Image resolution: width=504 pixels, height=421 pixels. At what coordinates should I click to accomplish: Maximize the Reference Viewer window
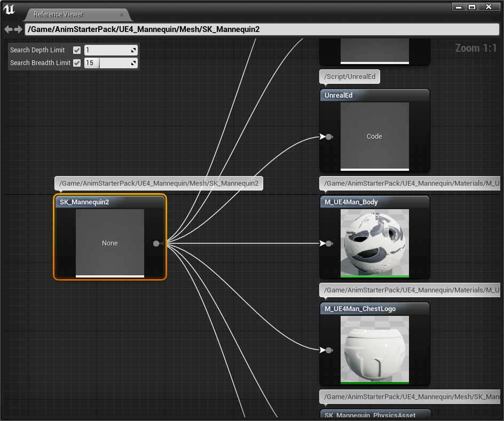pyautogui.click(x=472, y=7)
